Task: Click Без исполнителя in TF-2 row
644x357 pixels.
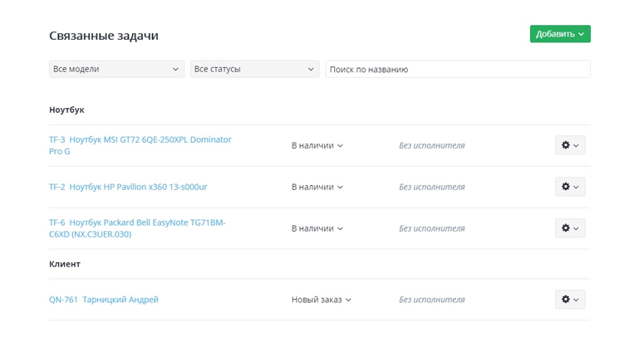Action: [431, 187]
